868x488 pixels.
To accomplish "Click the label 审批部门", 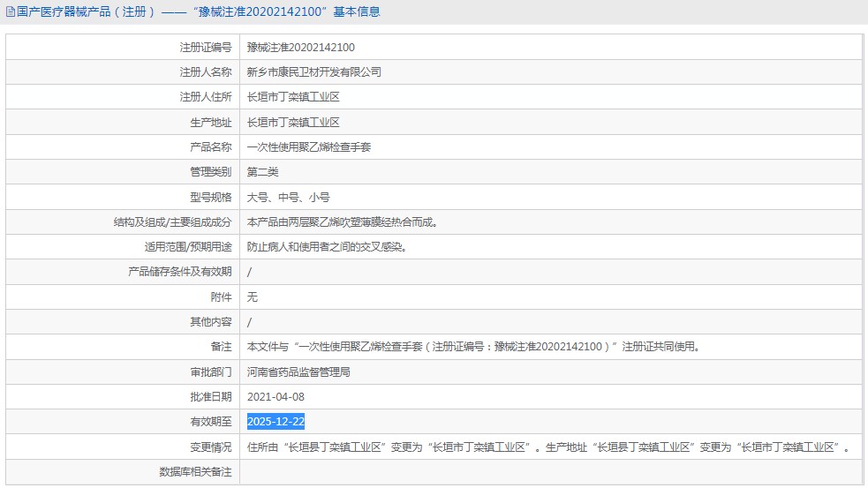I will pos(211,372).
